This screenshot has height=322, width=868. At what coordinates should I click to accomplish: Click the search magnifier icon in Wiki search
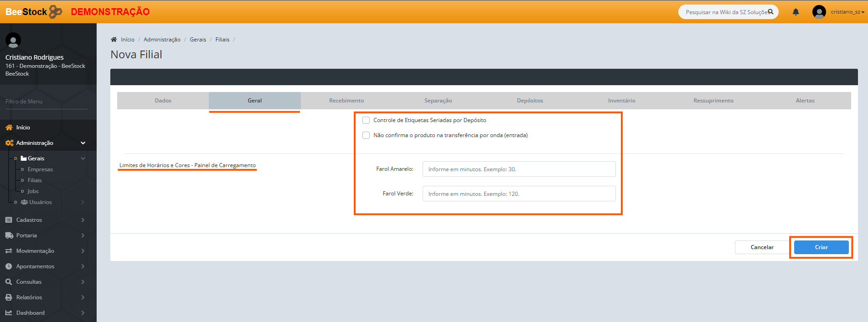tap(770, 12)
